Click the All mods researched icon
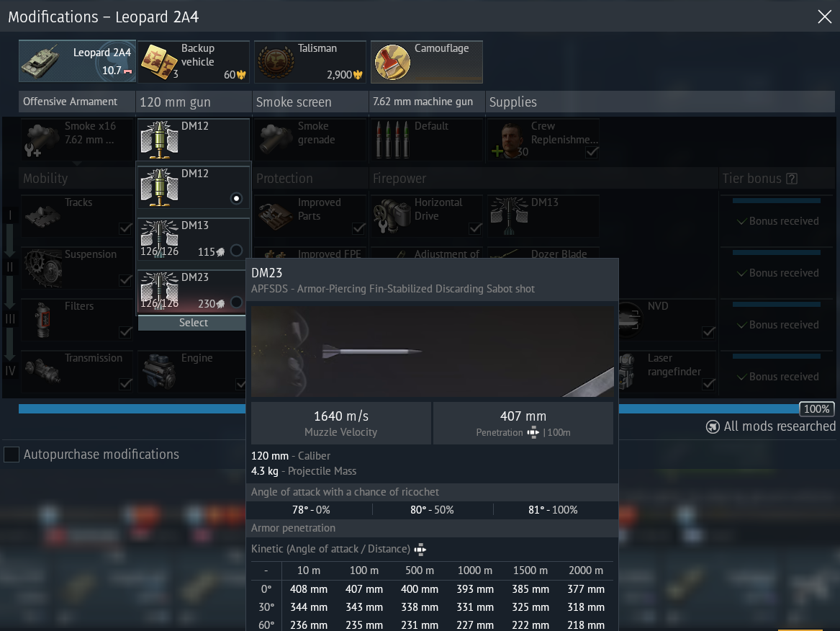The width and height of the screenshot is (840, 631). (x=713, y=426)
